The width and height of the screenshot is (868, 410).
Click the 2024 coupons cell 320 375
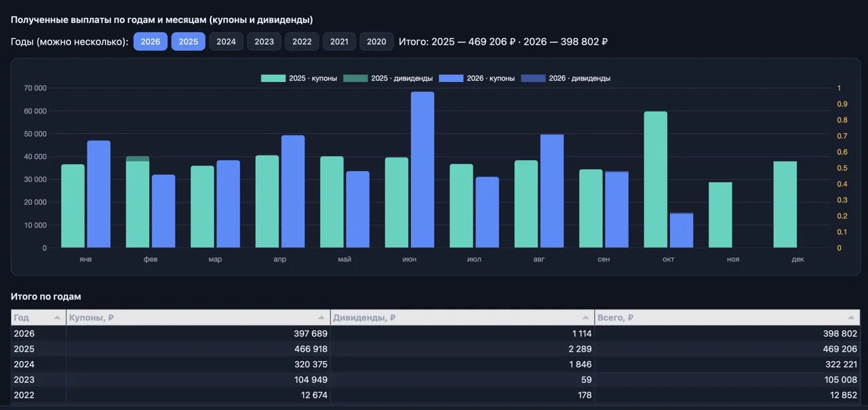tap(198, 365)
